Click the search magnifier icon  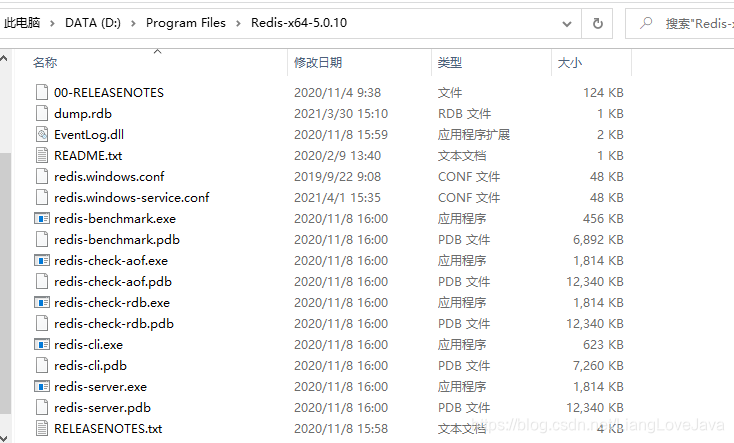point(646,22)
